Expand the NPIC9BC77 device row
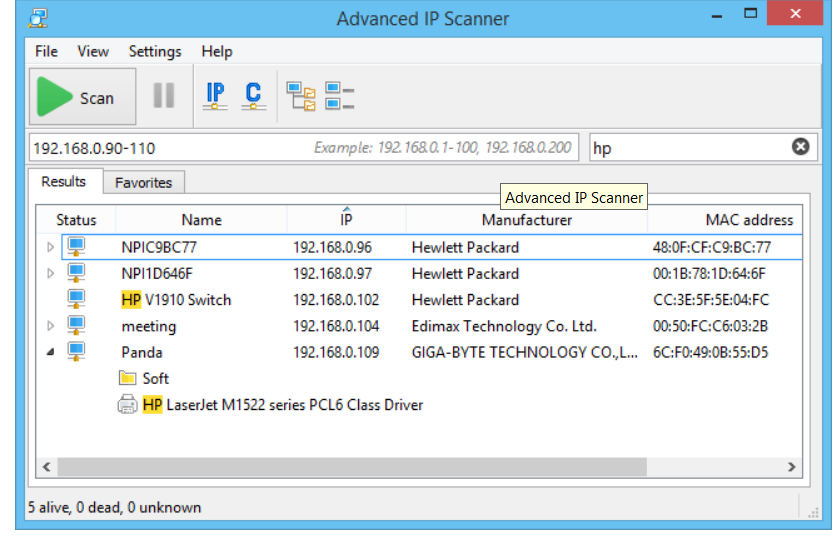 51,247
